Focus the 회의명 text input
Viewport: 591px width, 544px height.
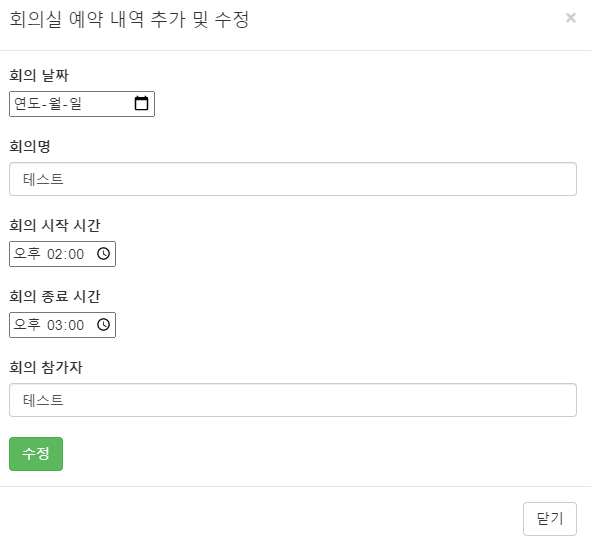point(293,179)
